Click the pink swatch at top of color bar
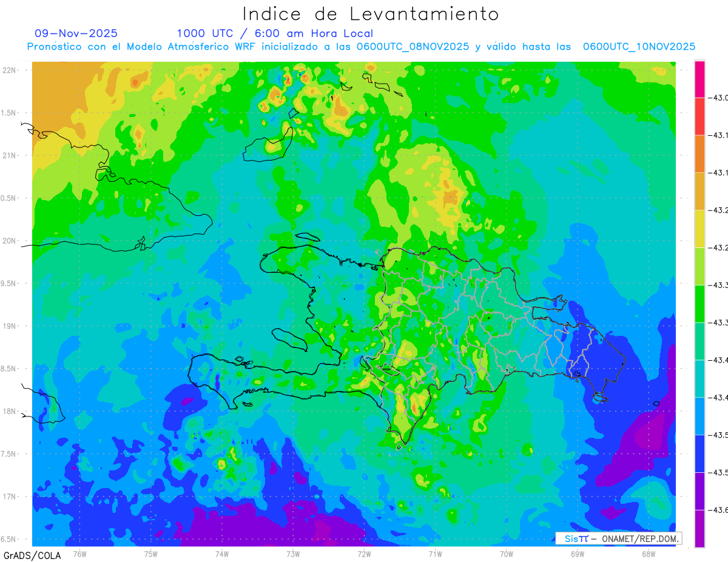The image size is (728, 562). click(699, 79)
